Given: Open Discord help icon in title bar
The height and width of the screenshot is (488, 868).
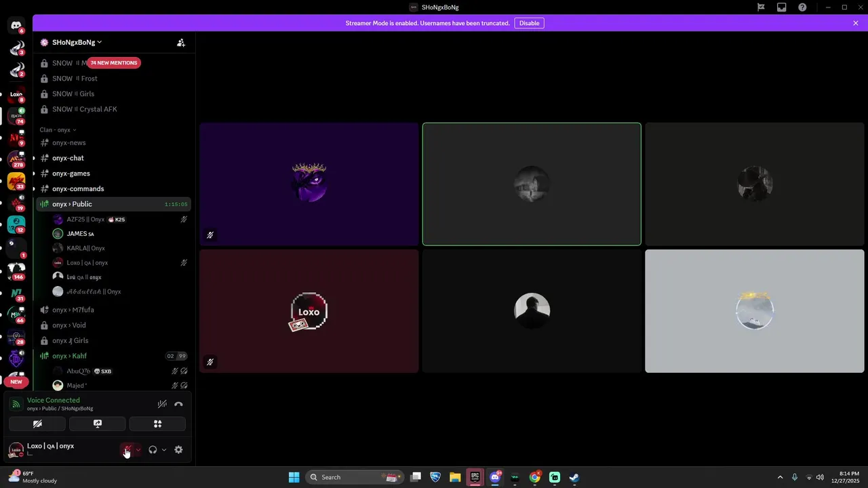Looking at the screenshot, I should (x=802, y=7).
